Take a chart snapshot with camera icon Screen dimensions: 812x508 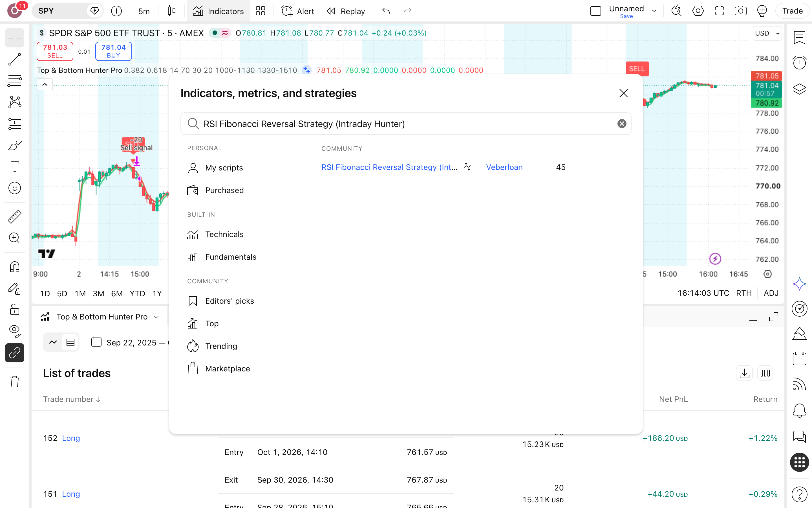pyautogui.click(x=741, y=11)
